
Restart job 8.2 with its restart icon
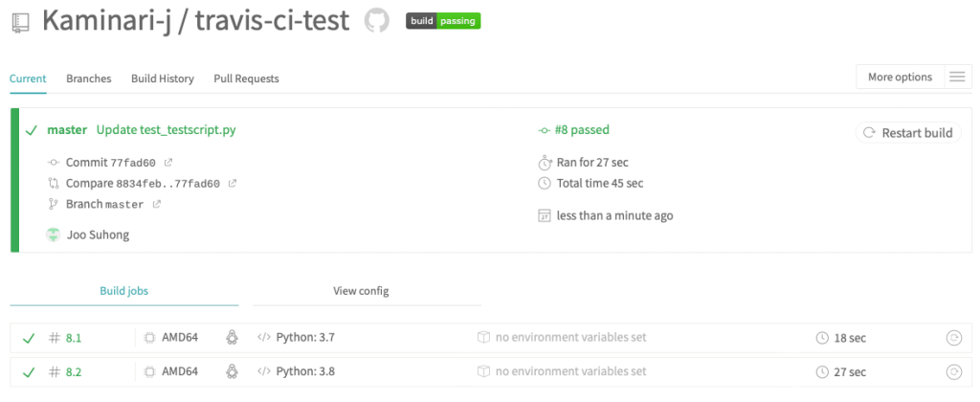point(954,372)
